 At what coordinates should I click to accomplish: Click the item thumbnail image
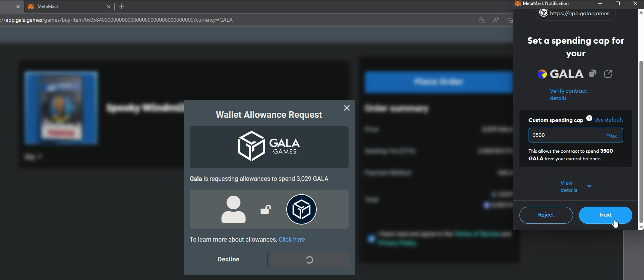(61, 108)
